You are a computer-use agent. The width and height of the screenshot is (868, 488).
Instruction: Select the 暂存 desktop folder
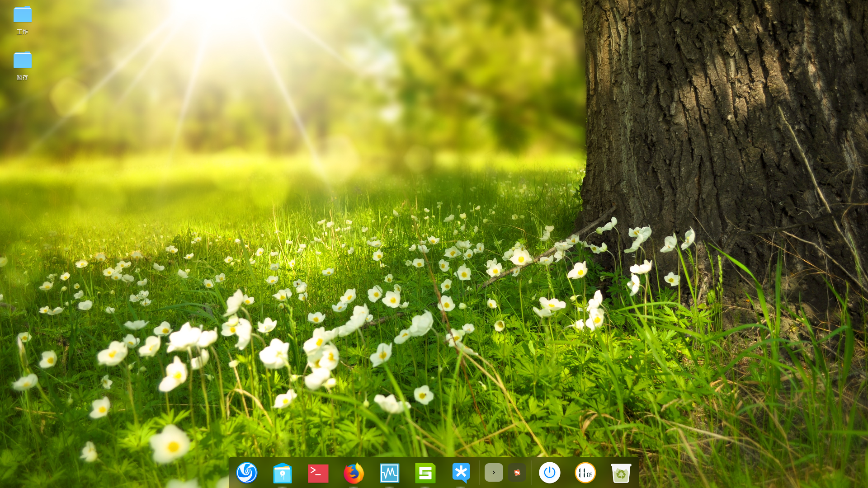(x=23, y=60)
